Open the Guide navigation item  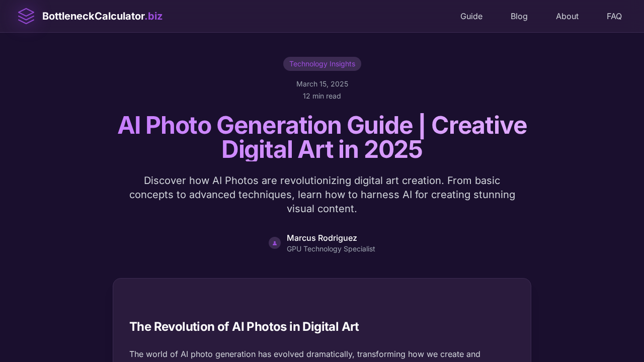(471, 16)
